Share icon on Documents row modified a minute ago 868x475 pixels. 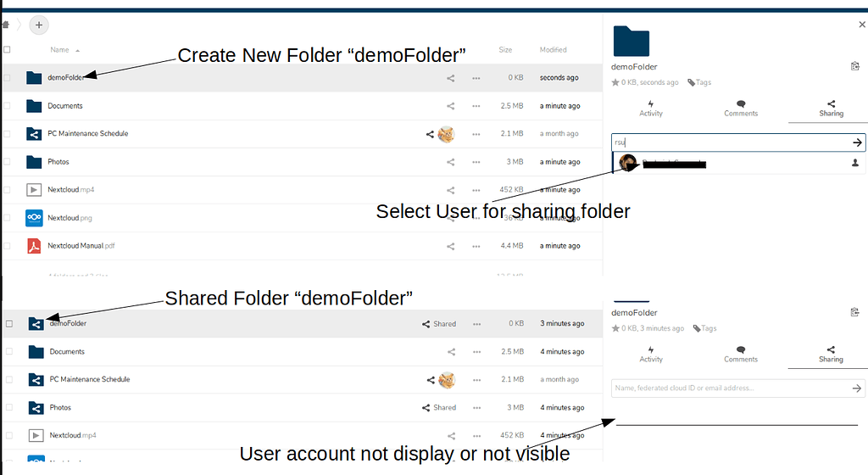point(451,106)
